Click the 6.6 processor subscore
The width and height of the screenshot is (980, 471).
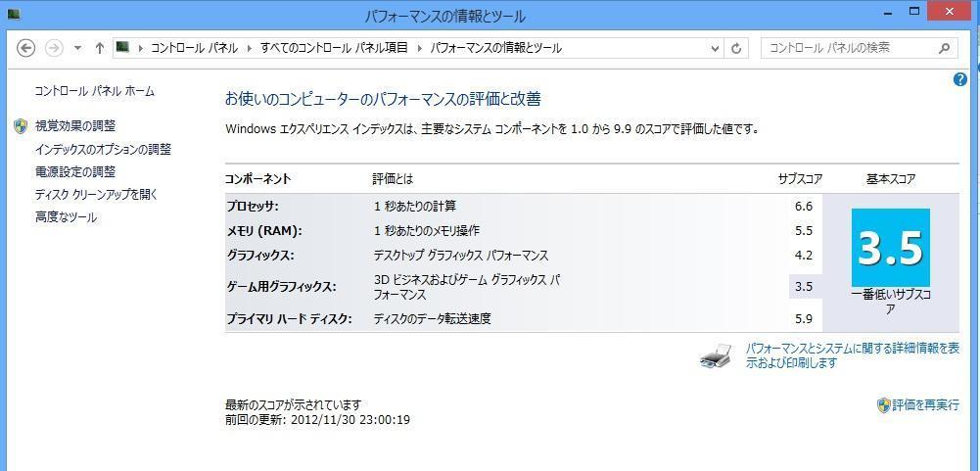804,206
